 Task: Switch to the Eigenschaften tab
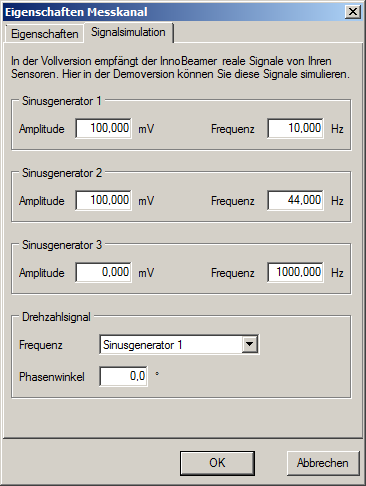coord(44,34)
